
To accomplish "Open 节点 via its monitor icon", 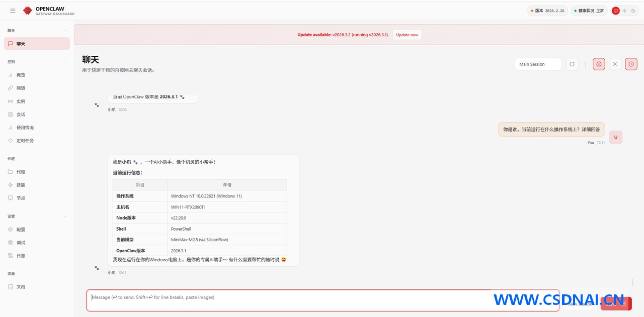I will (11, 198).
